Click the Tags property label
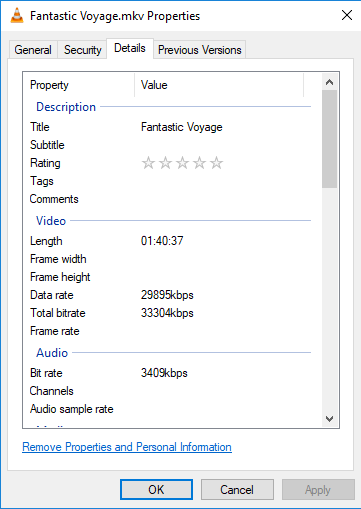Screen dimensions: 361x509 tap(42, 181)
